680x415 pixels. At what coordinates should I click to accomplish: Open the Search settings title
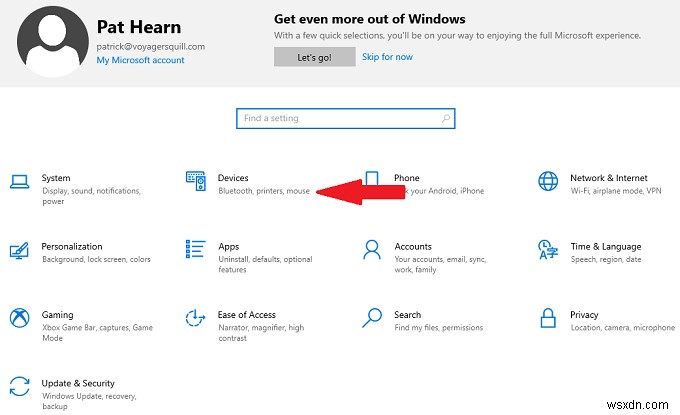coord(408,314)
